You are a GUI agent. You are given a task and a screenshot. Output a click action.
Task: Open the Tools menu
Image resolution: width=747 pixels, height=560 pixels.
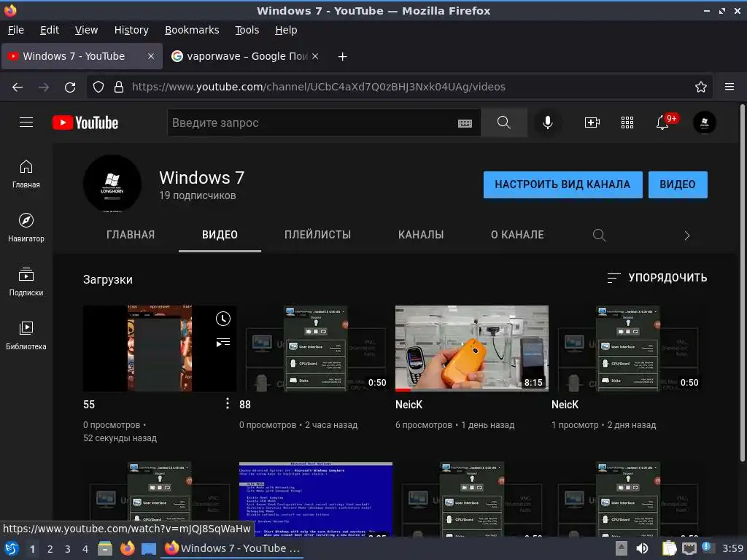click(247, 30)
